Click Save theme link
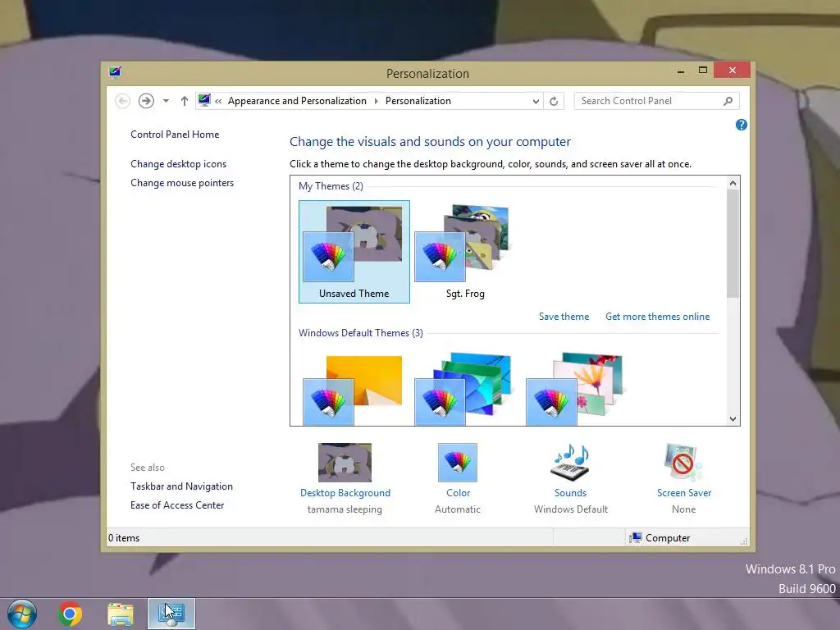 coord(564,317)
